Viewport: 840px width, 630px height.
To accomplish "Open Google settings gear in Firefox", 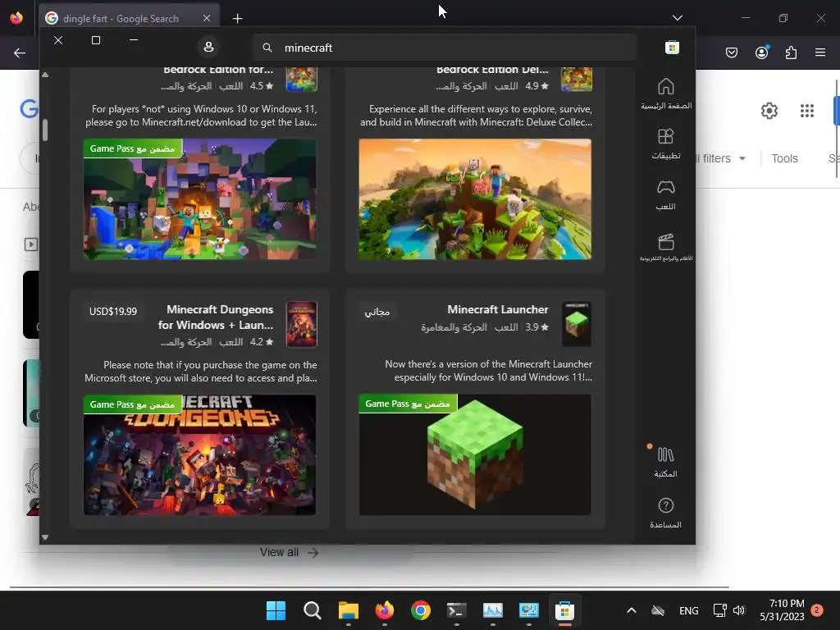I will coord(769,111).
